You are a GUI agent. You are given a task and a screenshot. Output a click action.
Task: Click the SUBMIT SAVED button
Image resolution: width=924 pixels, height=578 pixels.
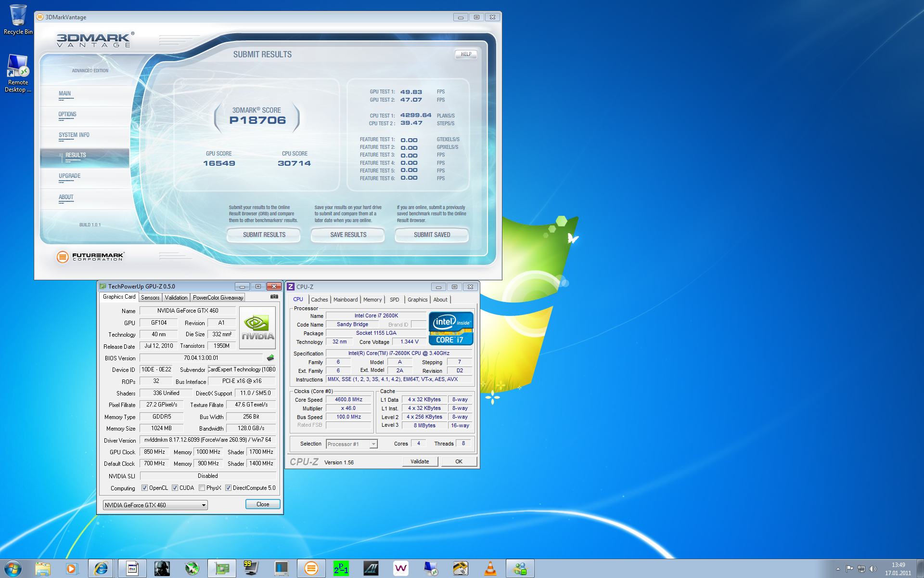[x=432, y=235]
